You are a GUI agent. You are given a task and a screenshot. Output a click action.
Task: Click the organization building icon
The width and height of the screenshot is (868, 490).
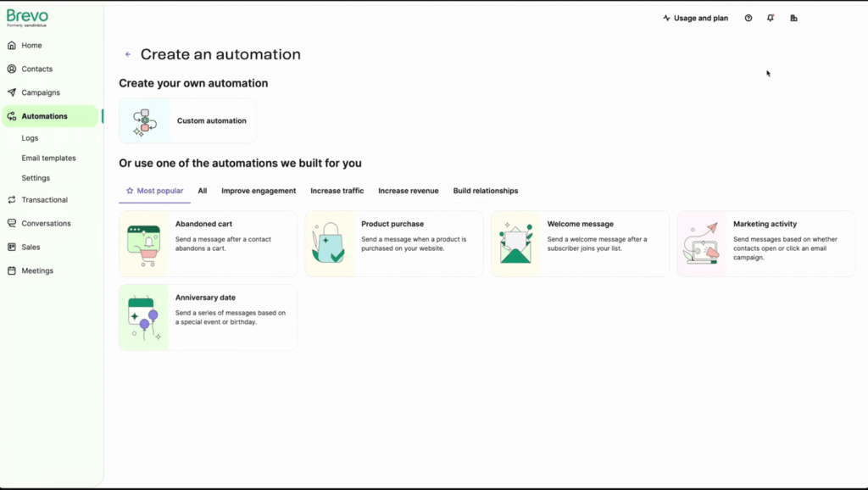pyautogui.click(x=793, y=18)
